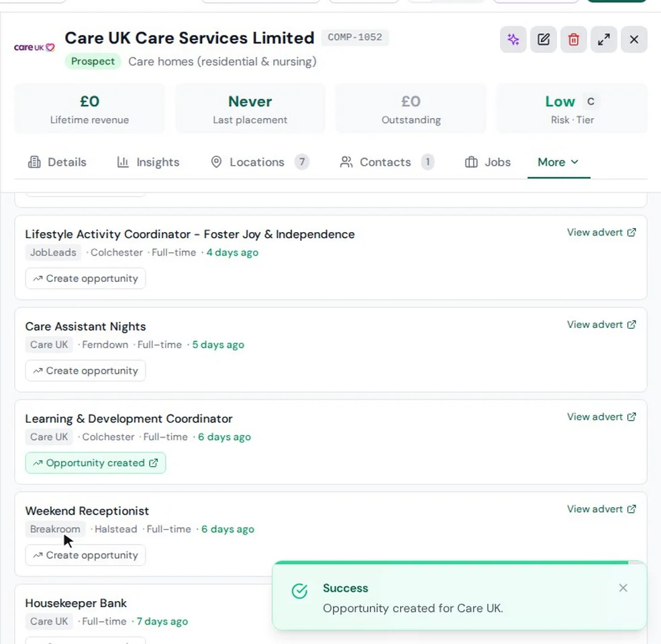Switch to the Insights tab
The height and width of the screenshot is (644, 661).
[148, 162]
